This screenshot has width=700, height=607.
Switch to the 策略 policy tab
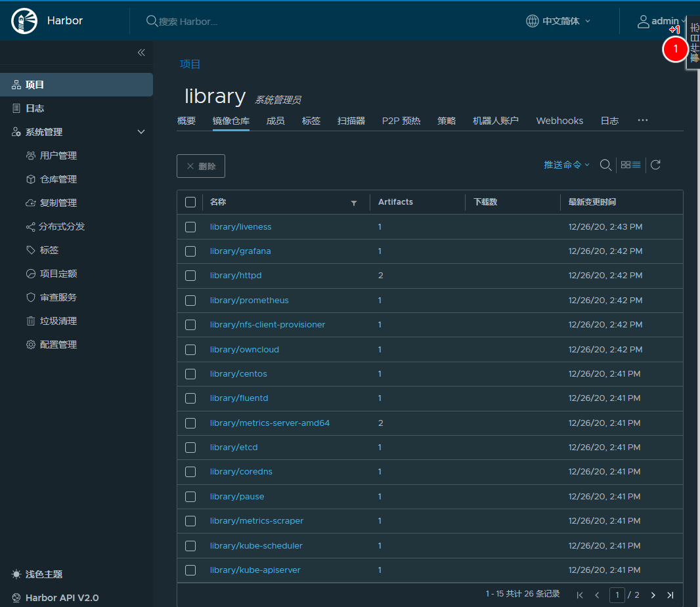tap(447, 121)
